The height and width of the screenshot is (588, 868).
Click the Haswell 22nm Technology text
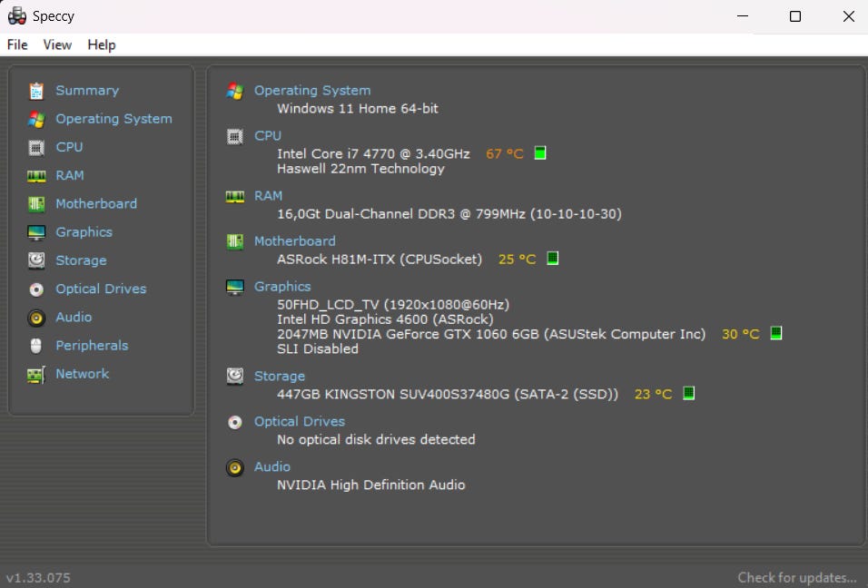pyautogui.click(x=361, y=169)
